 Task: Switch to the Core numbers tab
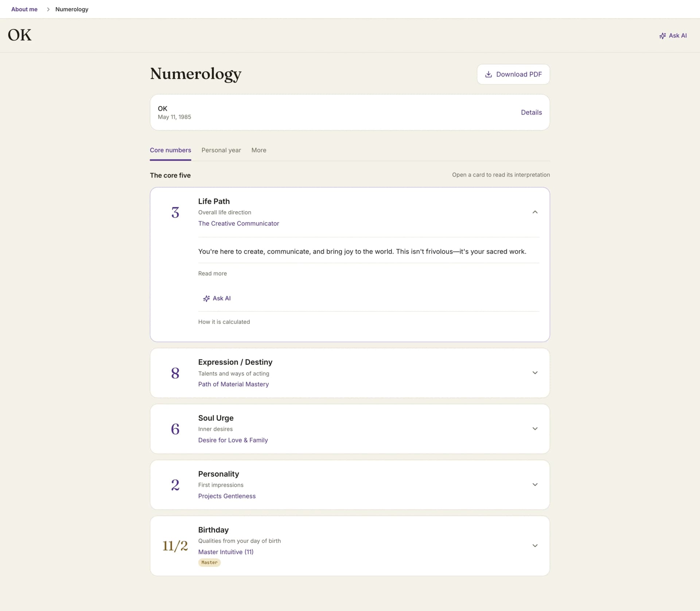pos(170,150)
